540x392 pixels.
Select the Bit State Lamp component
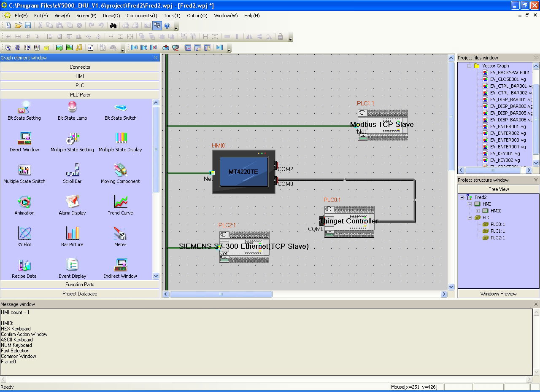72,110
